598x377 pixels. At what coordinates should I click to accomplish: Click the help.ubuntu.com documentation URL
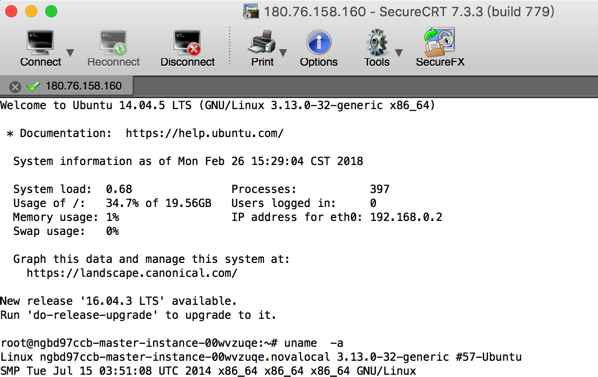pyautogui.click(x=205, y=133)
